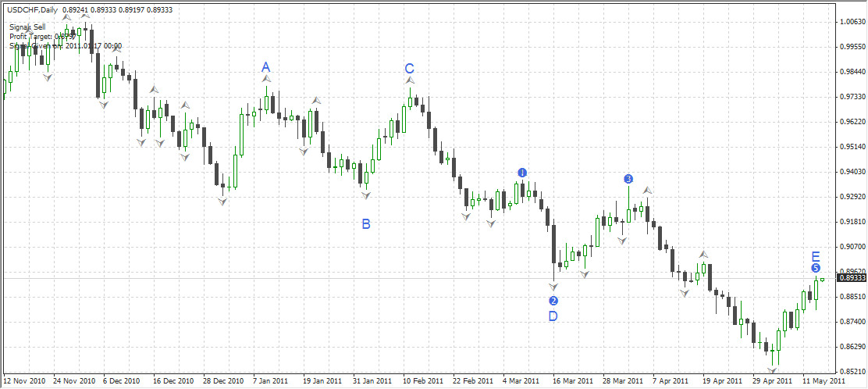Select the blue letter C label
This screenshot has width=868, height=389.
(x=409, y=69)
